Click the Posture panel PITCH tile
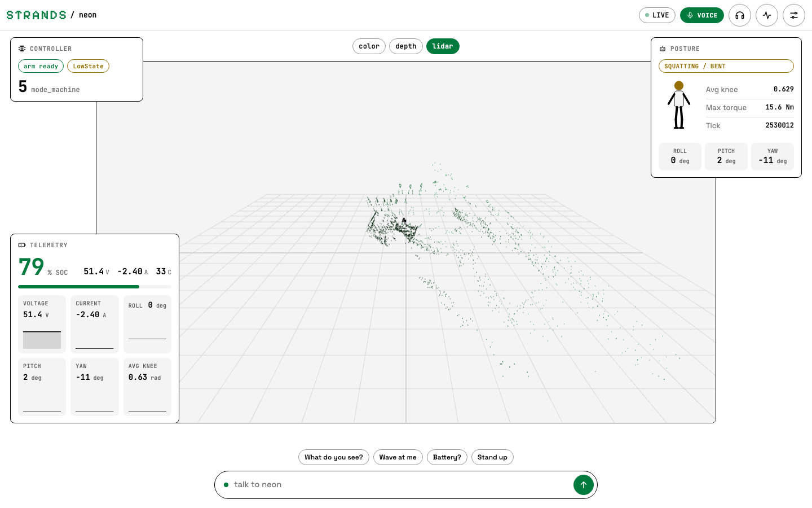Image resolution: width=812 pixels, height=508 pixels. (x=726, y=156)
